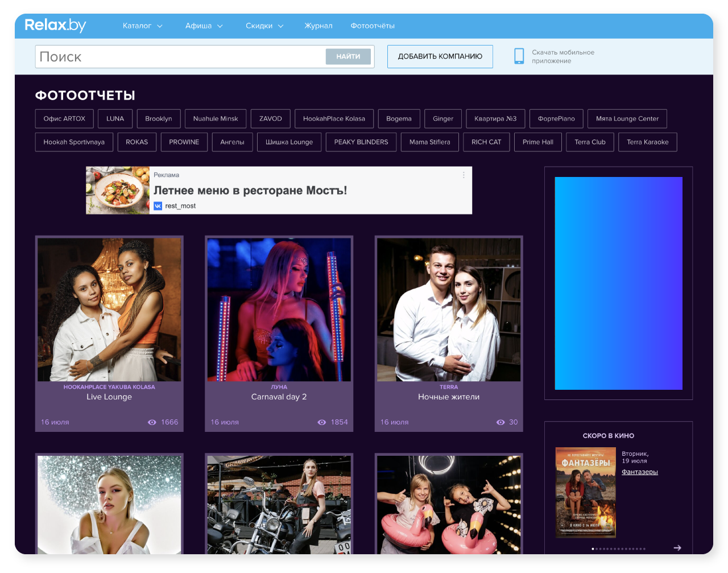Choose the ZAVOD venue tag
The height and width of the screenshot is (573, 728).
click(271, 118)
